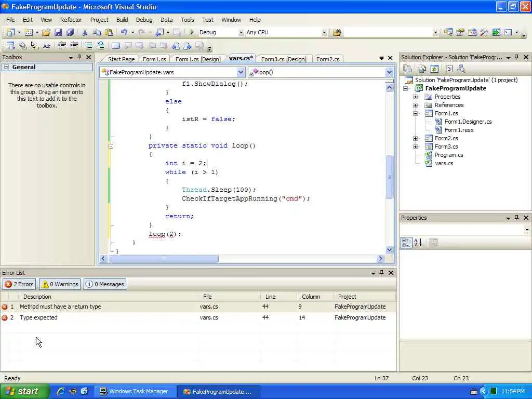
Task: Select vars.cs in Solution Explorer
Action: point(444,163)
